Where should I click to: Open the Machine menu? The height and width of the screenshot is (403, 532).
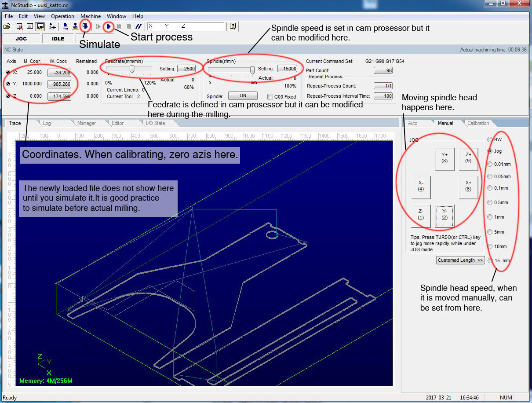91,16
